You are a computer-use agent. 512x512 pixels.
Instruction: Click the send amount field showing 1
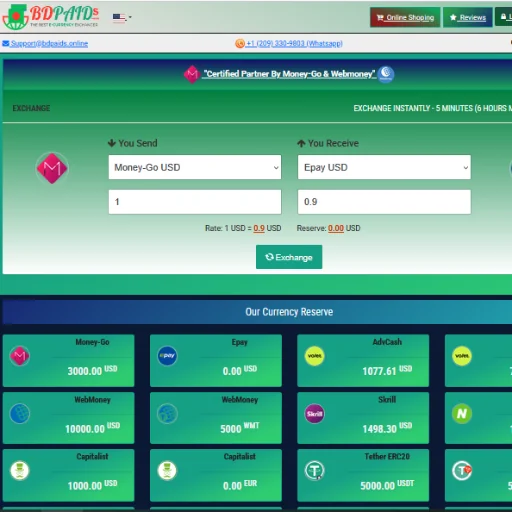[x=195, y=202]
